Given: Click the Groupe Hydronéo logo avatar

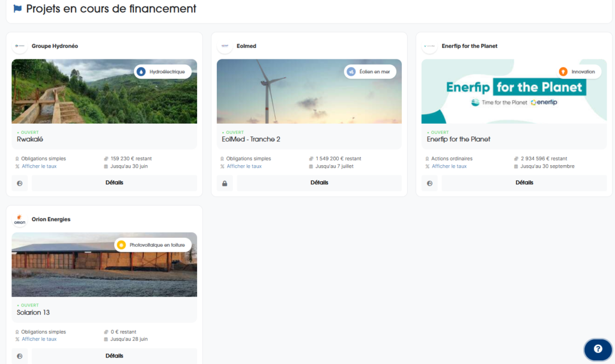Looking at the screenshot, I should click(20, 46).
